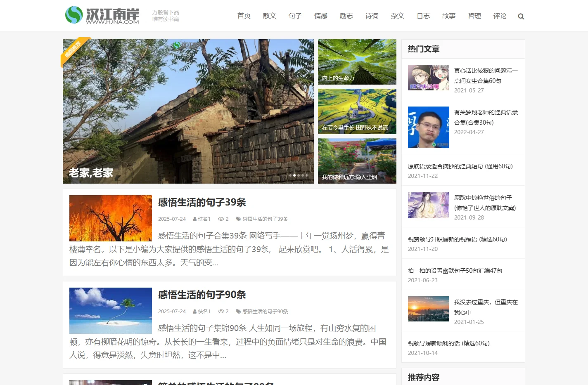Go to the 日志 section

423,16
